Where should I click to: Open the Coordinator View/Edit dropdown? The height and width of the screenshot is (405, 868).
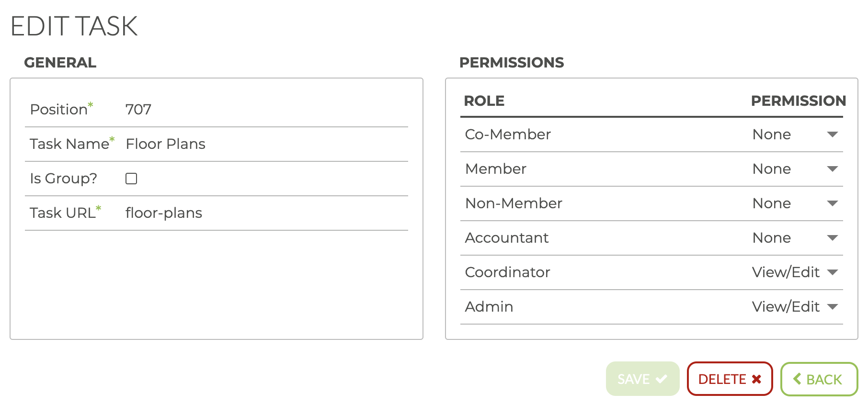(x=794, y=272)
